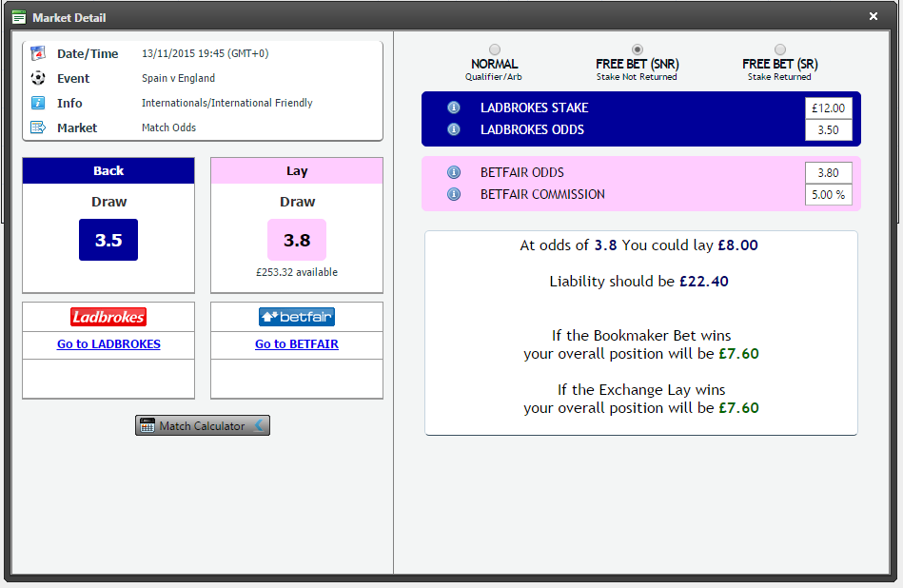Viewport: 903px width, 588px height.
Task: Click the pink 3.8 lay odds button
Action: (297, 240)
